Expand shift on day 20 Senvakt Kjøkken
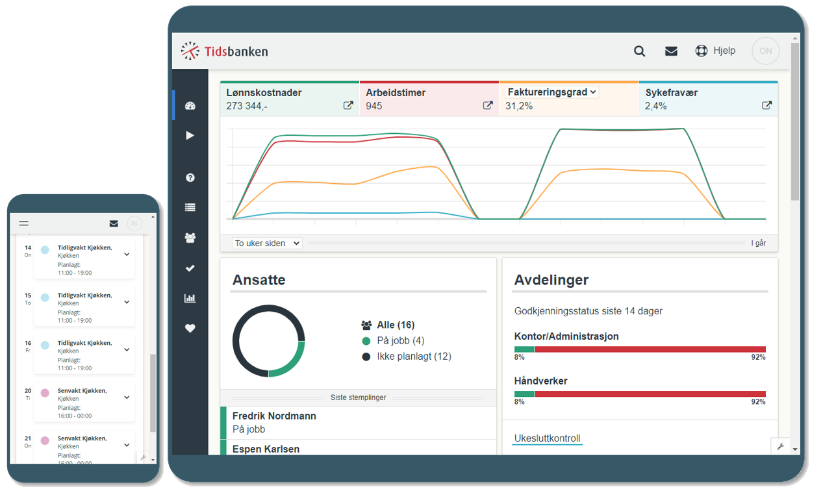Viewport: 823px width, 504px height. tap(127, 397)
